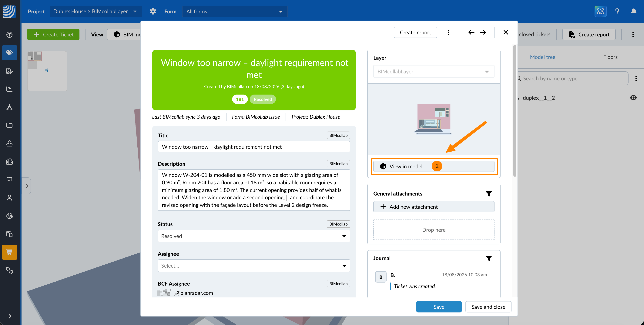Image resolution: width=644 pixels, height=325 pixels.
Task: Click the project settings gear icon
Action: tap(153, 12)
